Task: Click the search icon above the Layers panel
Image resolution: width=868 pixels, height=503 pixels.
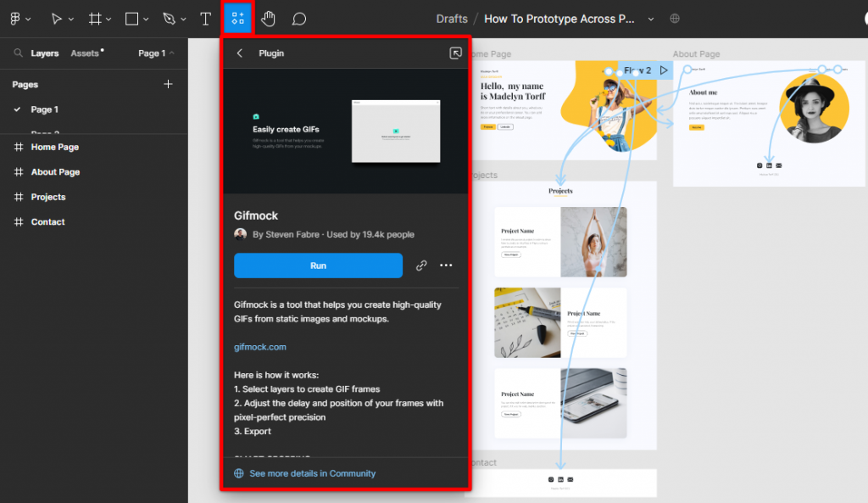Action: (x=18, y=53)
